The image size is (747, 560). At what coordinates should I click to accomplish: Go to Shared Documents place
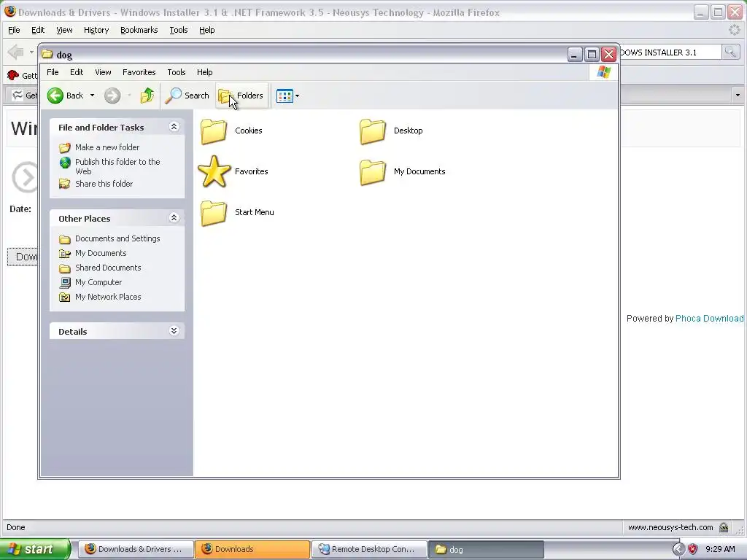click(108, 268)
